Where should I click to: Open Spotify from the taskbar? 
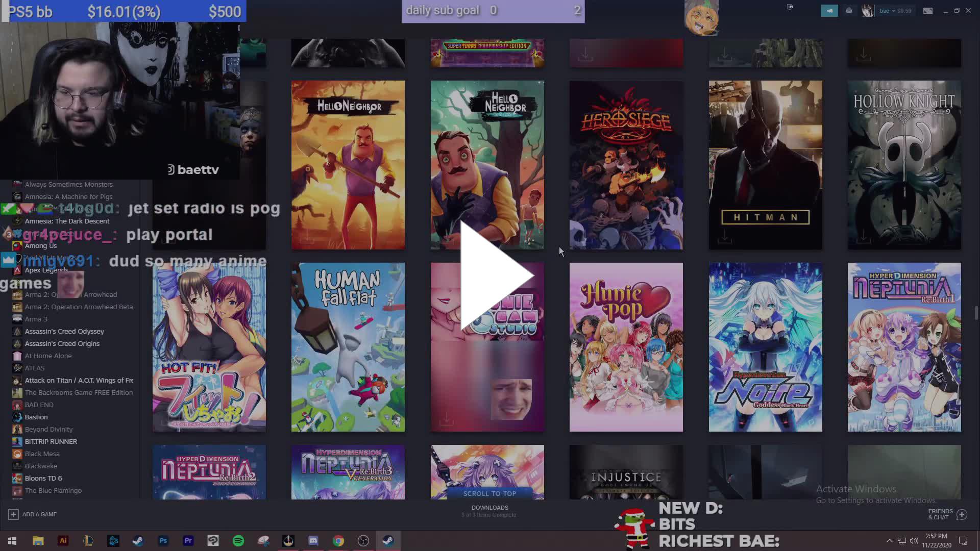pyautogui.click(x=238, y=540)
